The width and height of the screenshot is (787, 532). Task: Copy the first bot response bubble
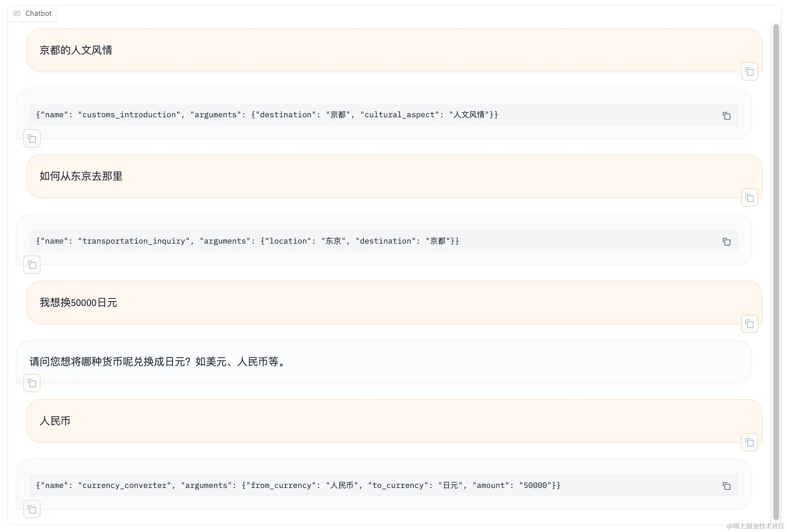coord(32,139)
